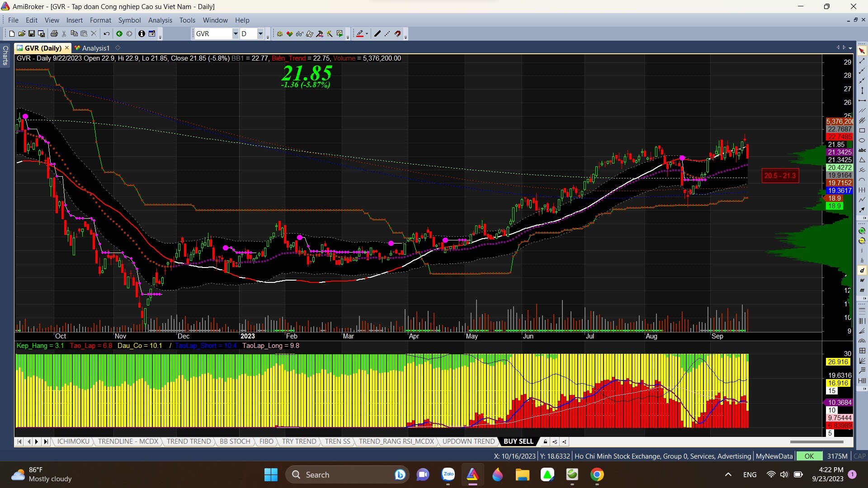Close the GVR (Daily) tab

[x=67, y=47]
